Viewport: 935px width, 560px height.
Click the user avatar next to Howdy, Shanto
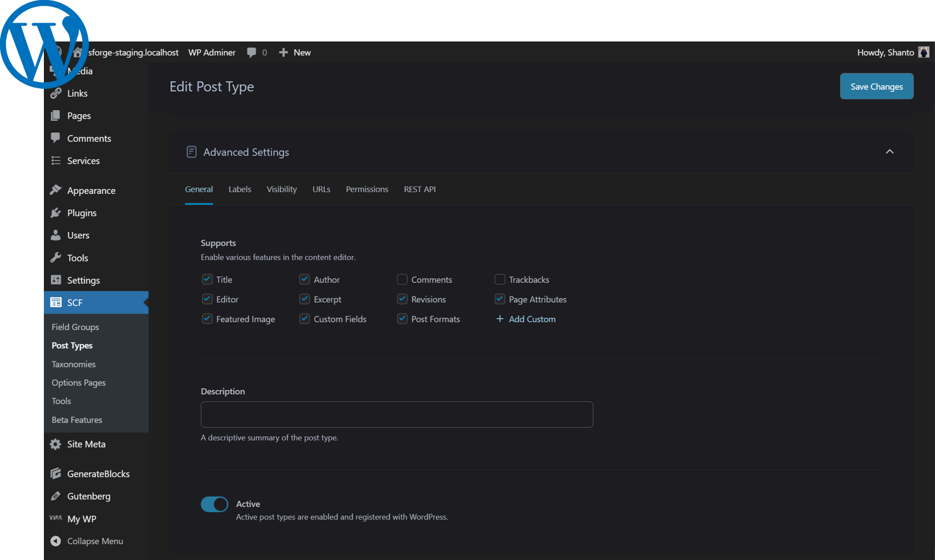coord(923,52)
